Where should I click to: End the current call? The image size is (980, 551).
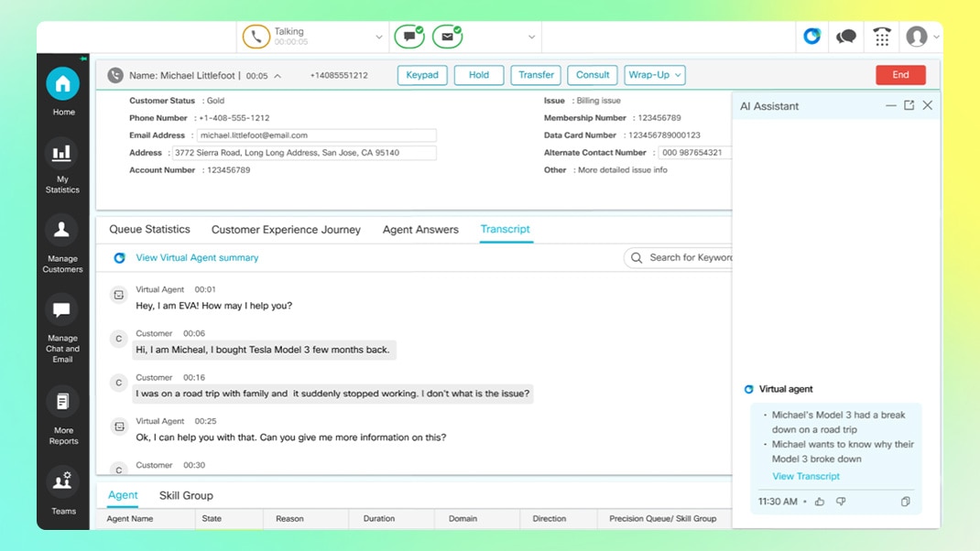click(900, 75)
